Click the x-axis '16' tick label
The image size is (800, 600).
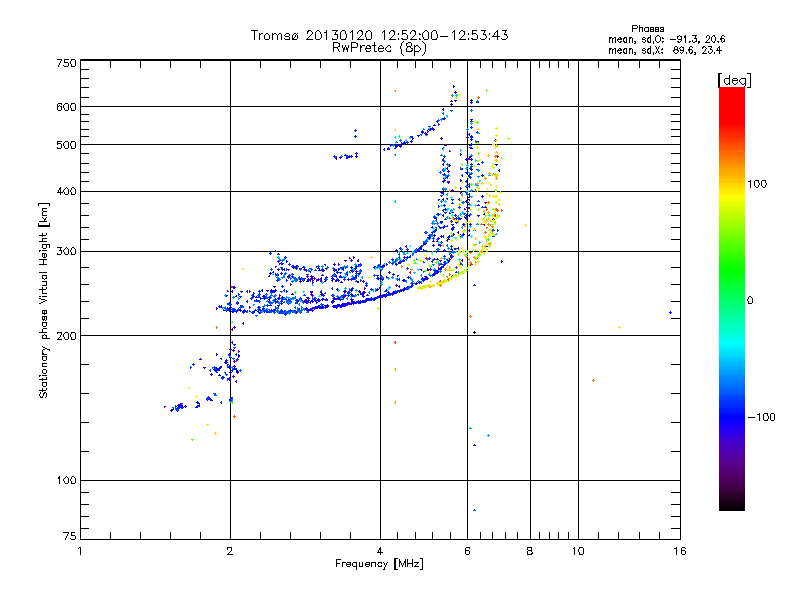pos(680,551)
